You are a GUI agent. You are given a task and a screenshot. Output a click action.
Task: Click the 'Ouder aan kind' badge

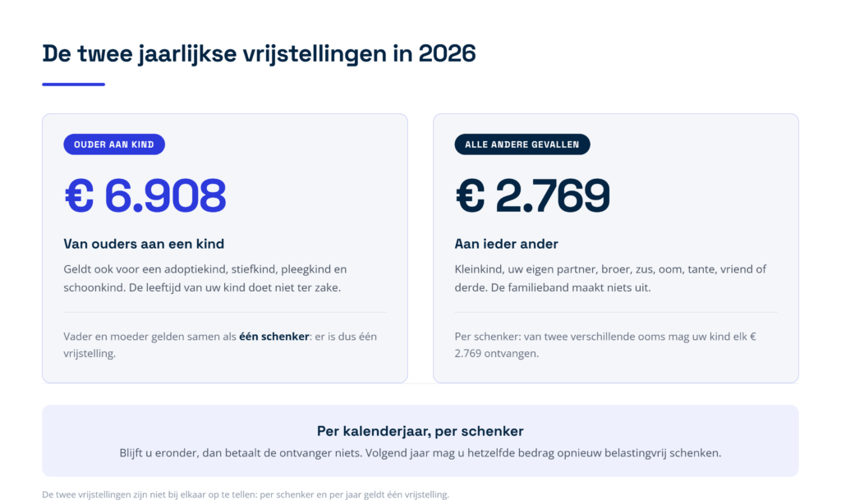(114, 144)
